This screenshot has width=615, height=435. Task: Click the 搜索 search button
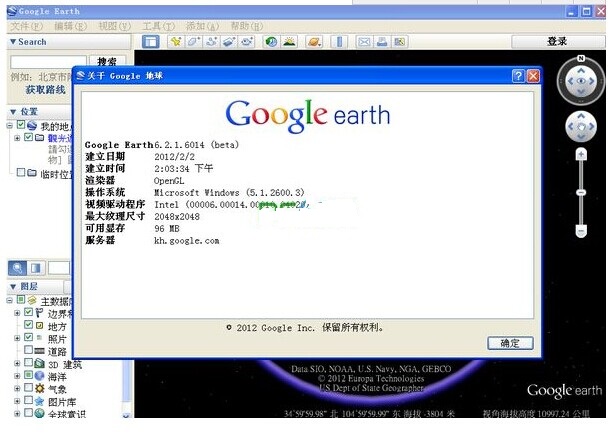point(107,62)
